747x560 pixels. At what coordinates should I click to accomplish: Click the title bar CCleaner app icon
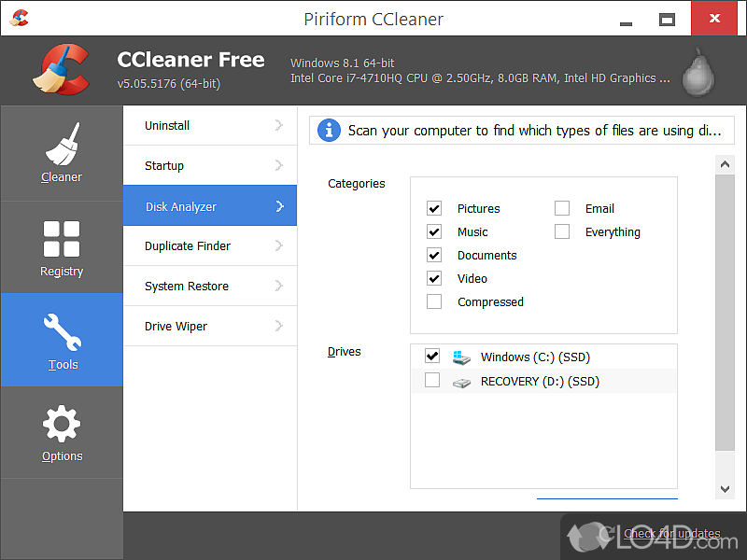(19, 18)
